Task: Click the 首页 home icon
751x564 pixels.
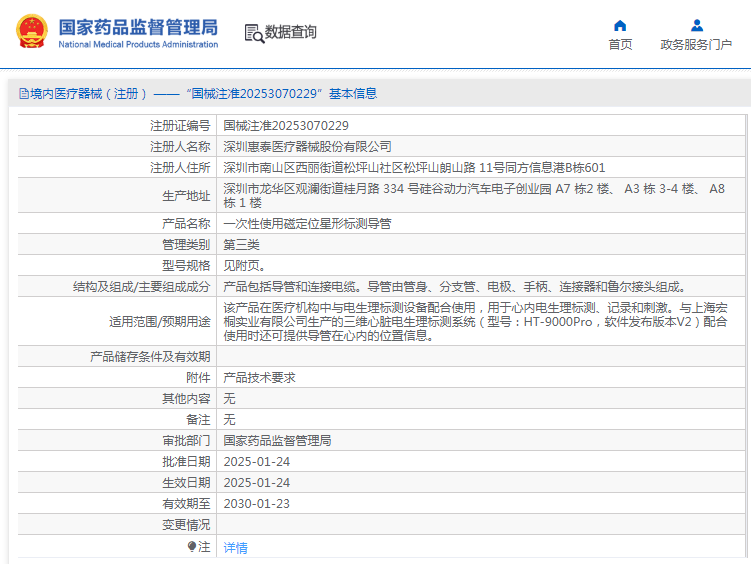Action: pos(620,25)
